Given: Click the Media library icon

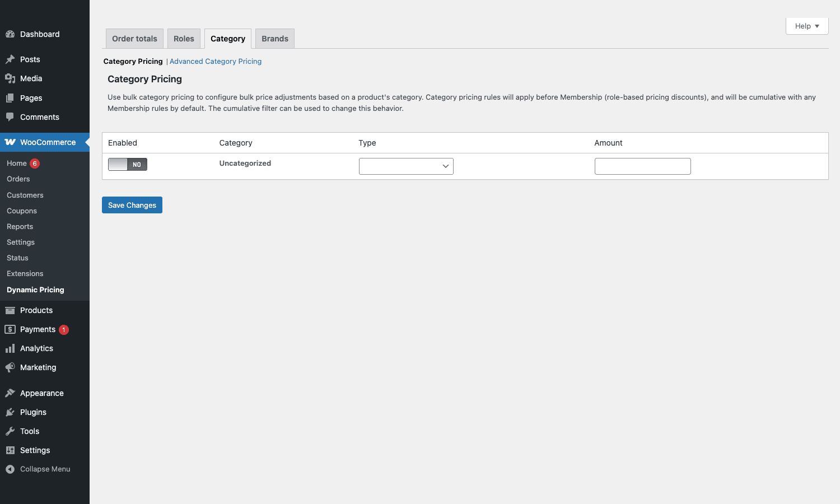Looking at the screenshot, I should coord(10,78).
